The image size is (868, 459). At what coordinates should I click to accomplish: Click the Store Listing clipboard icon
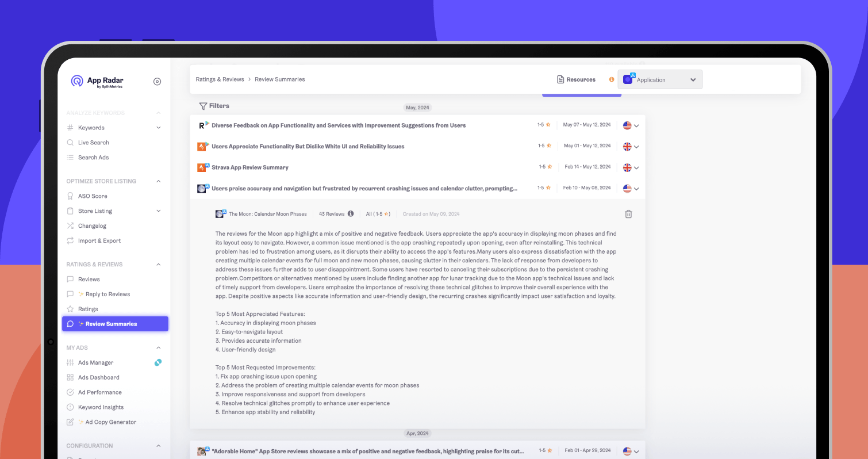(x=70, y=211)
